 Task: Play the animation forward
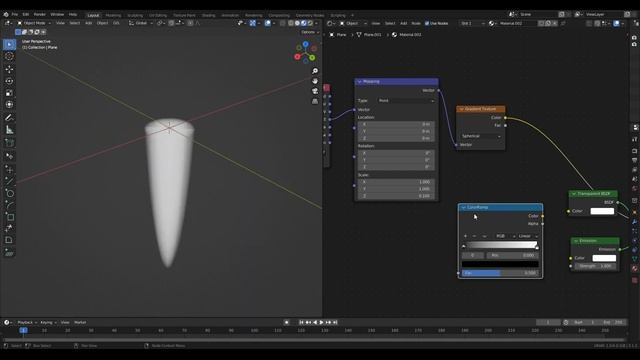(x=322, y=322)
